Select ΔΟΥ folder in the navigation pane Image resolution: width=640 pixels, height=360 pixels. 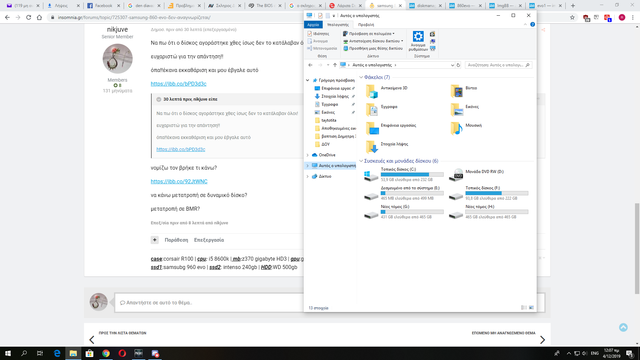(x=325, y=144)
